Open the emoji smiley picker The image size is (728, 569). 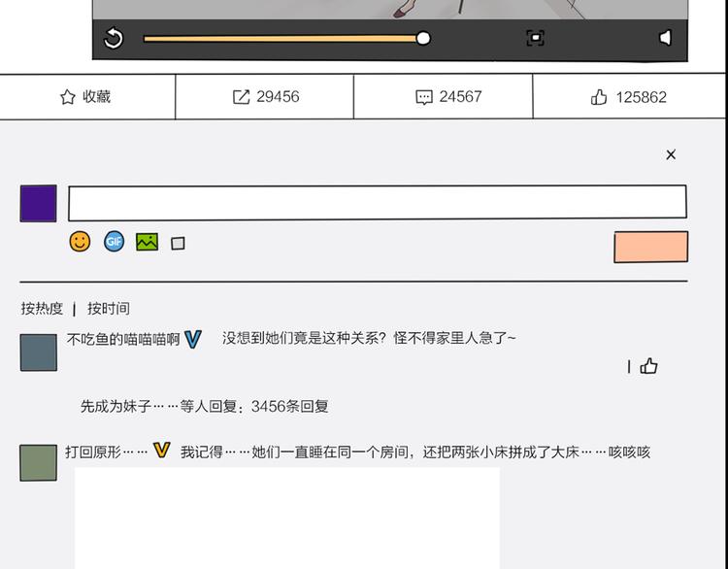[80, 242]
